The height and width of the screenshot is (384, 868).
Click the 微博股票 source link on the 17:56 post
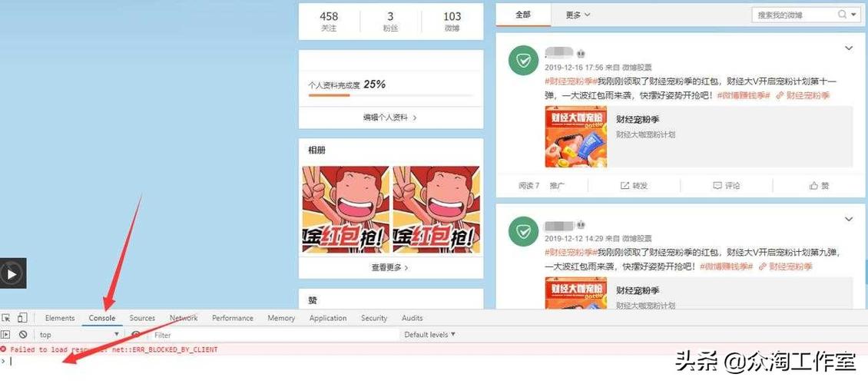point(637,68)
